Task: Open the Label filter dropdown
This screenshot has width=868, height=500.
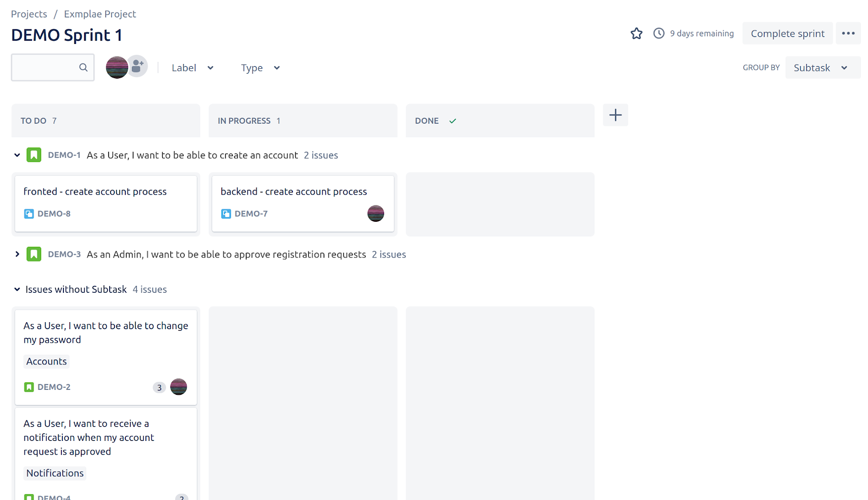Action: [193, 68]
